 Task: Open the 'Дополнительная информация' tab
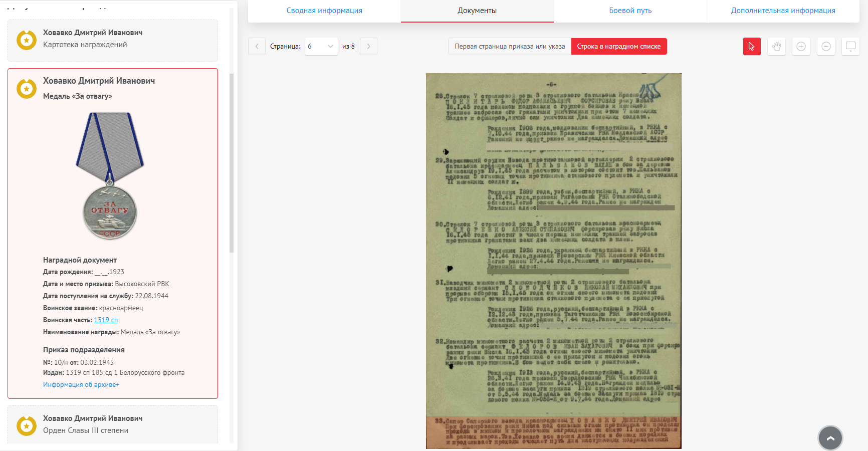pos(783,11)
